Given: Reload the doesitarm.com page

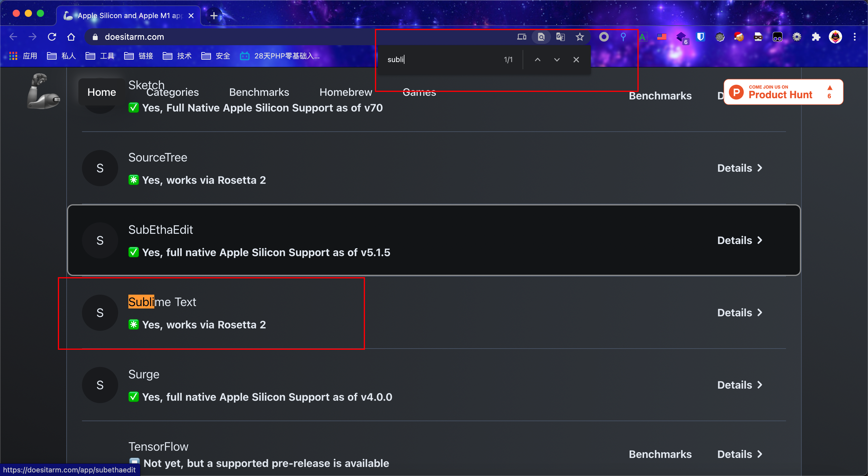Looking at the screenshot, I should click(52, 37).
